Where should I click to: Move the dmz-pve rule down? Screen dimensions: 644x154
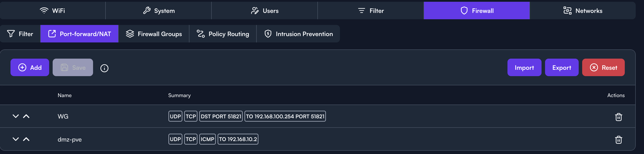(x=16, y=139)
